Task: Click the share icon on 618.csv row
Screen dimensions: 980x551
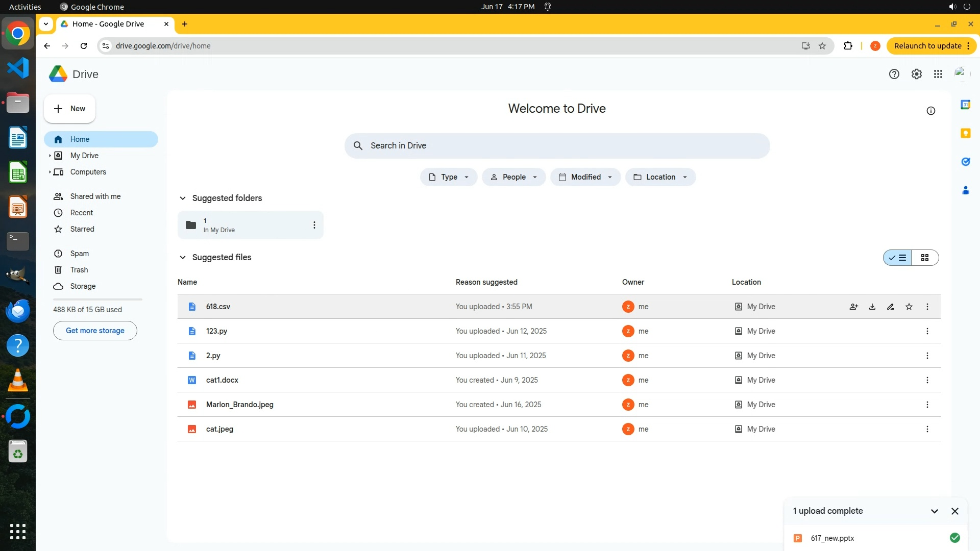Action: pos(853,307)
